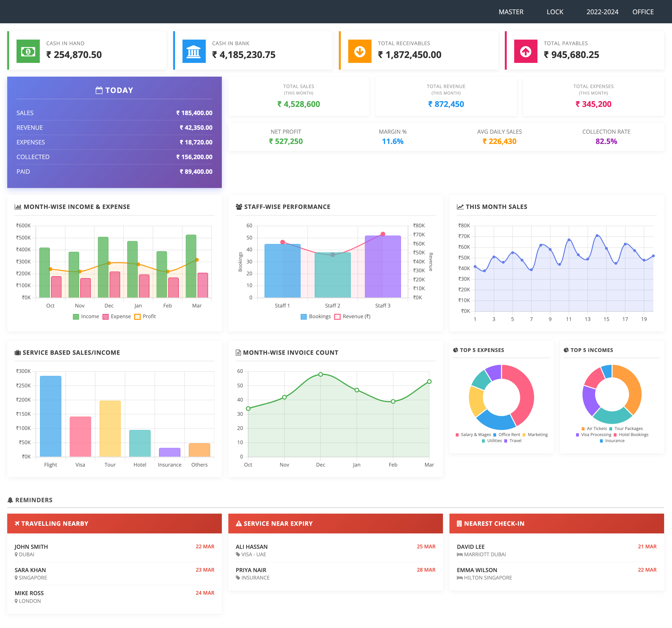The image size is (672, 628).
Task: Click today's COLLECTED amount ₹ 156,200.00
Action: pos(194,157)
